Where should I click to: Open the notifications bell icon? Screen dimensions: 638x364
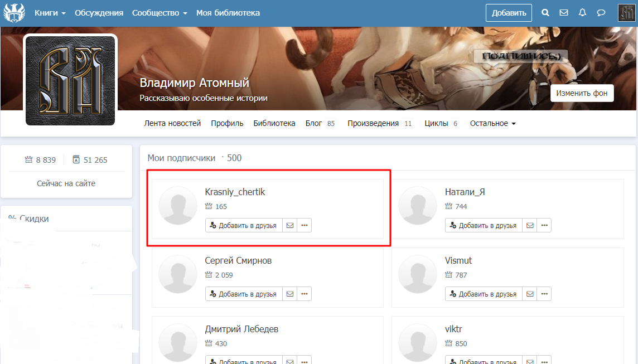point(582,13)
